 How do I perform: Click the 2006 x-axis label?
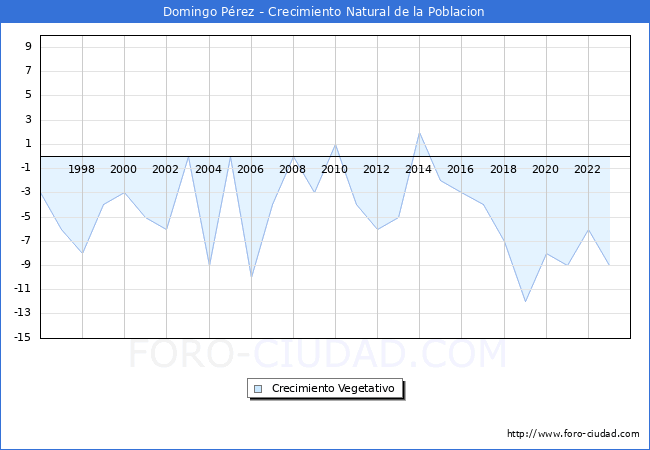(x=250, y=169)
